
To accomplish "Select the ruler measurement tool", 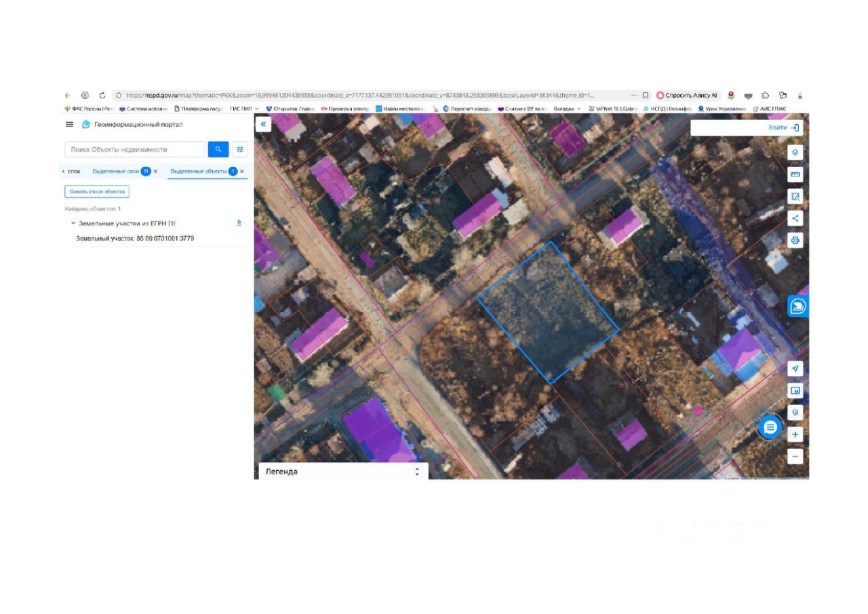I will (795, 174).
